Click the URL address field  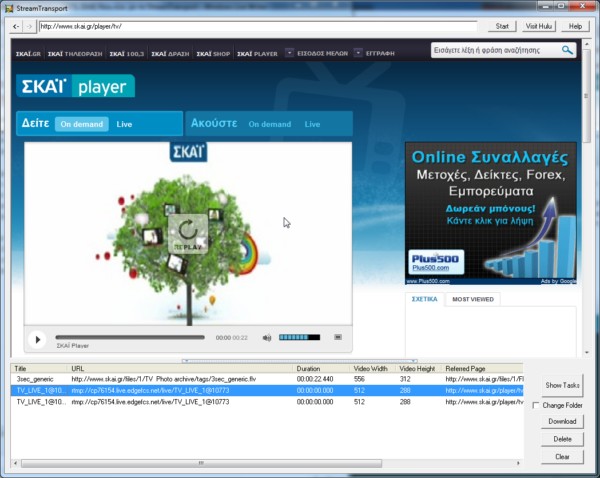[x=258, y=26]
